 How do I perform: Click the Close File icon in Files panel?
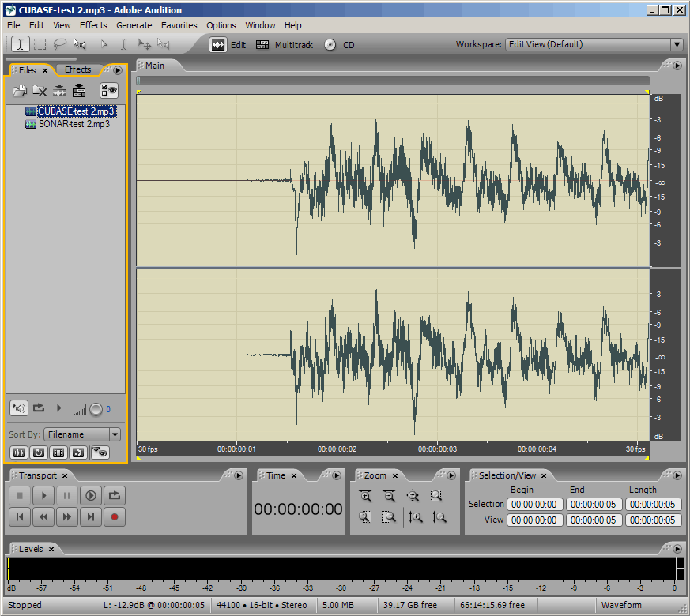pos(40,91)
